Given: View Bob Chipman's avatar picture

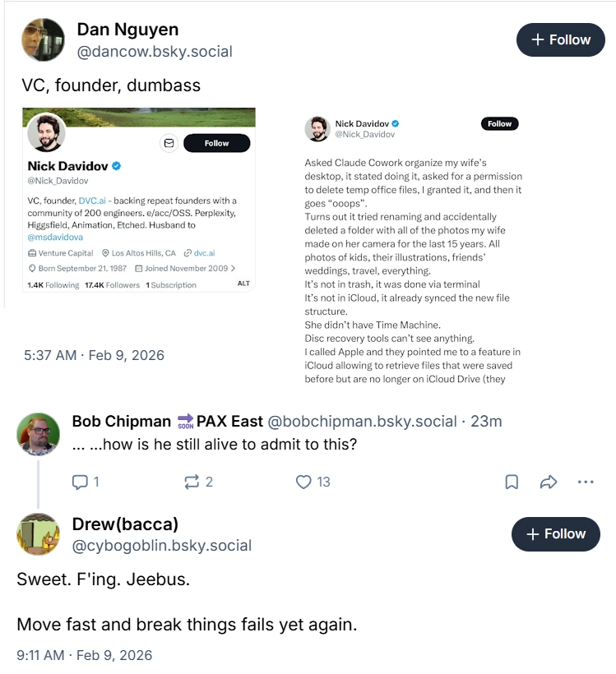Looking at the screenshot, I should click(x=39, y=434).
